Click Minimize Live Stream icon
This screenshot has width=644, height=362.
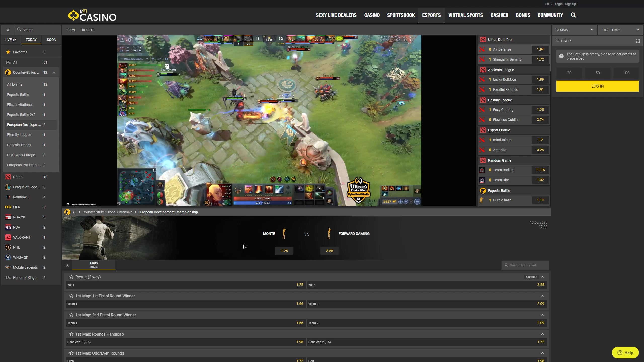pyautogui.click(x=68, y=204)
